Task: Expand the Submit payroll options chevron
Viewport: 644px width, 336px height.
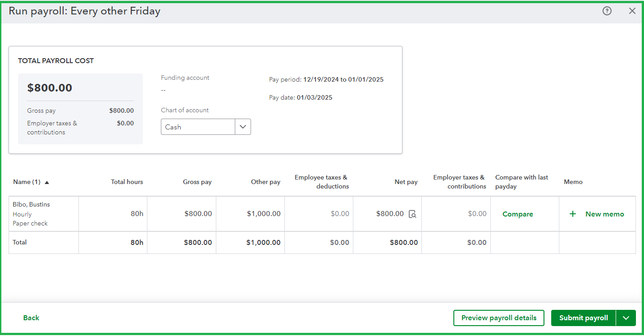Action: 626,318
